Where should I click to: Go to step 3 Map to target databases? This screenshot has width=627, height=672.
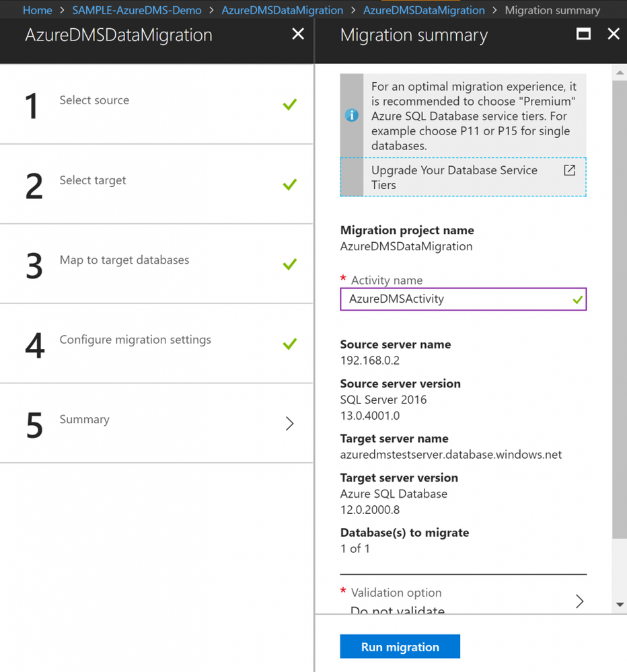[x=157, y=264]
